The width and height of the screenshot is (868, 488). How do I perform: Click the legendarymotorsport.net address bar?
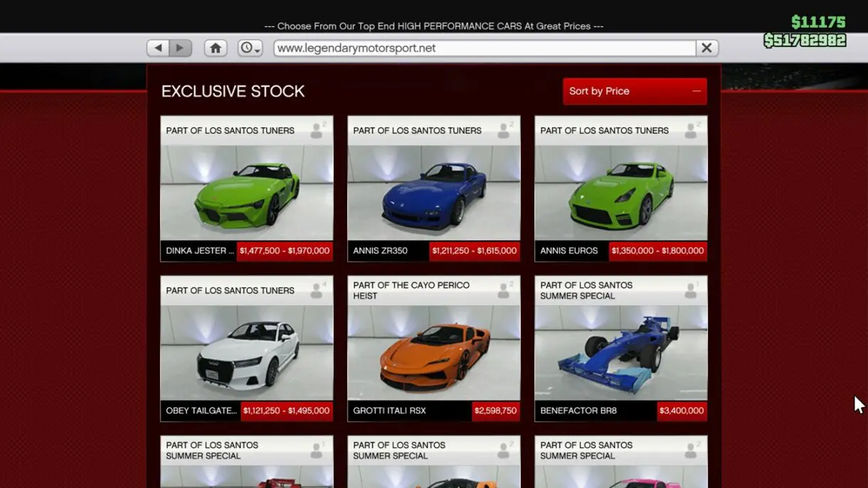tap(485, 48)
